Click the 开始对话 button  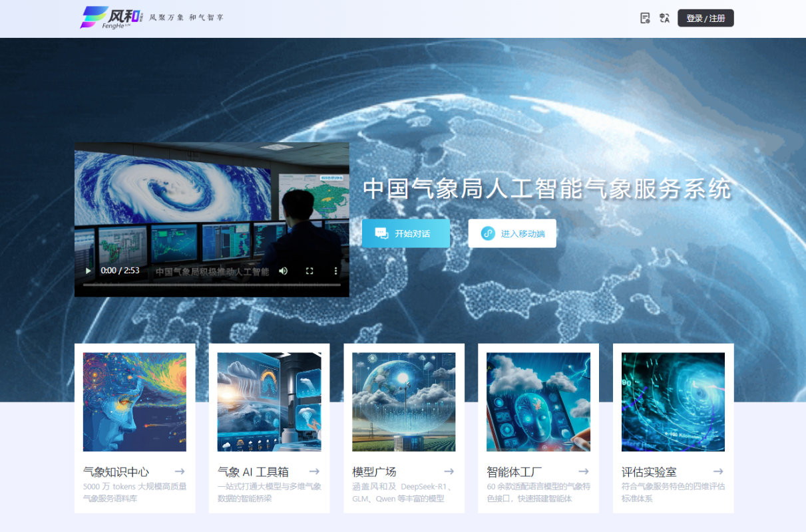coord(406,233)
